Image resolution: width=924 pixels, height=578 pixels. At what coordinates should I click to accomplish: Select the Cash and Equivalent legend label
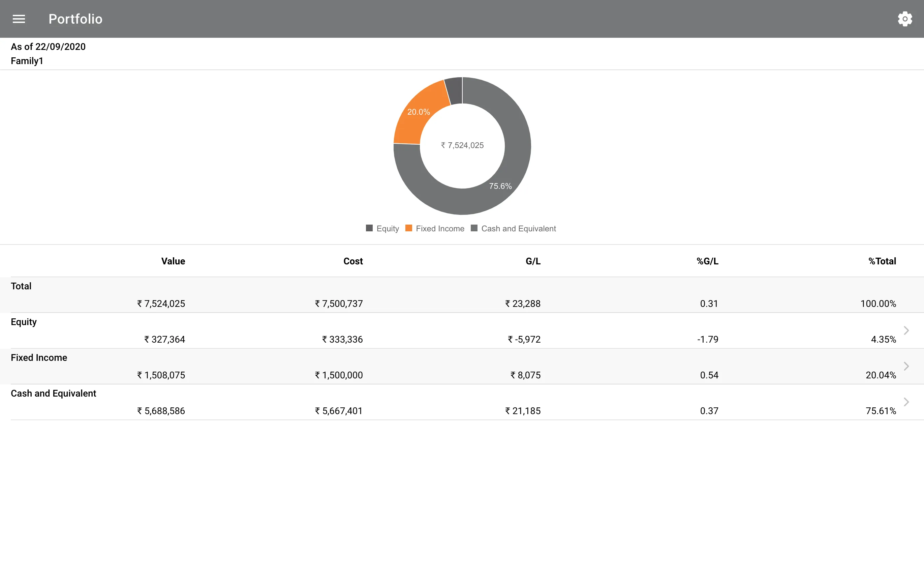coord(518,229)
